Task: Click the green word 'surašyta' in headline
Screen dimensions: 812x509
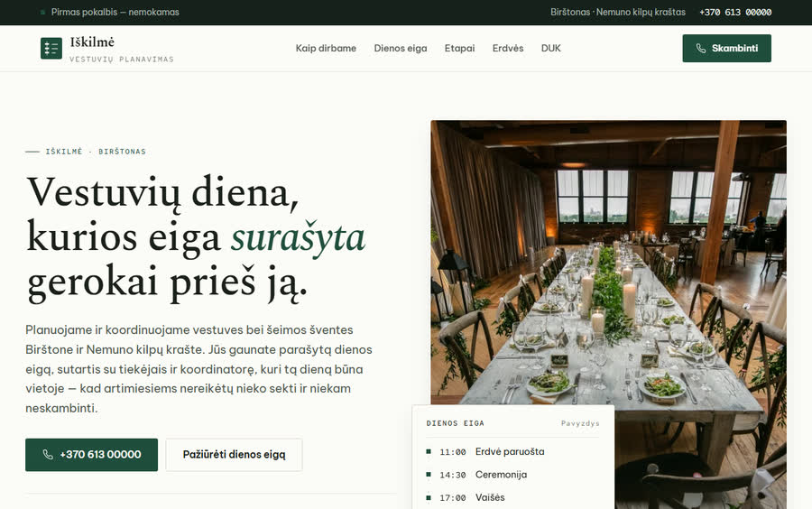Action: click(x=298, y=238)
